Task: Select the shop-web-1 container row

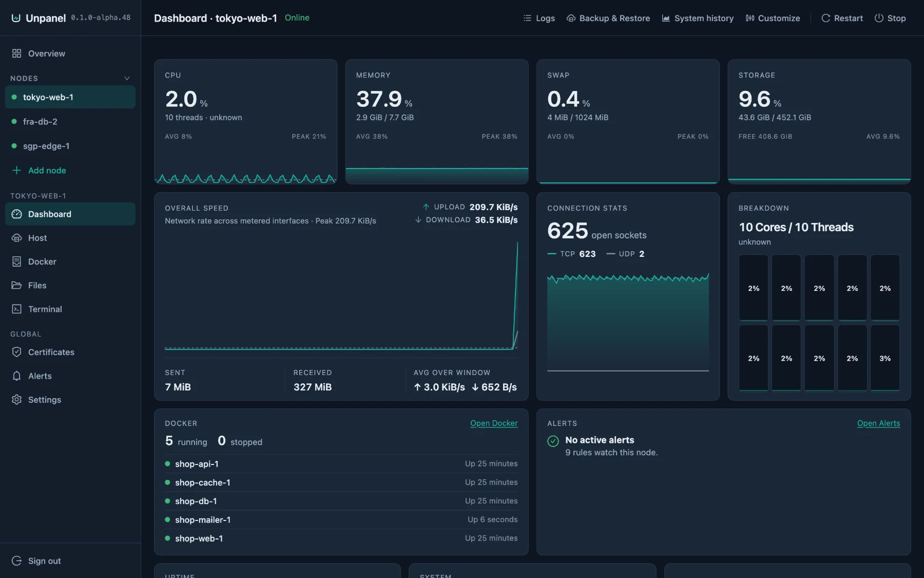Action: 341,538
